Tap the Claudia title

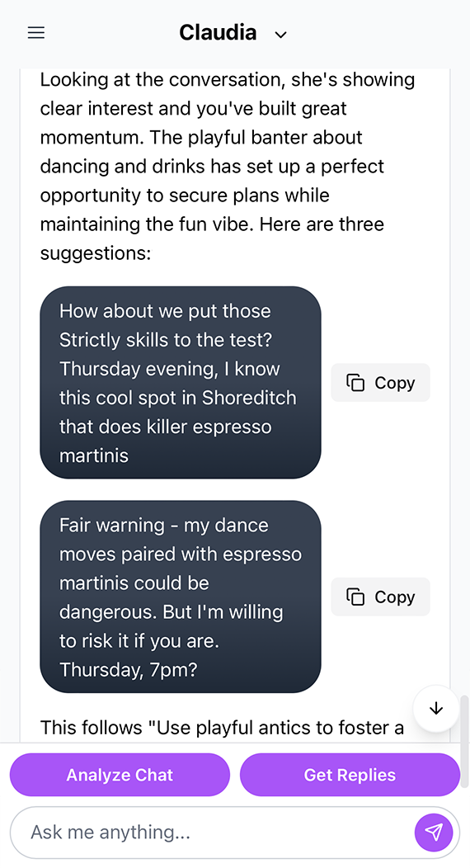pyautogui.click(x=218, y=33)
